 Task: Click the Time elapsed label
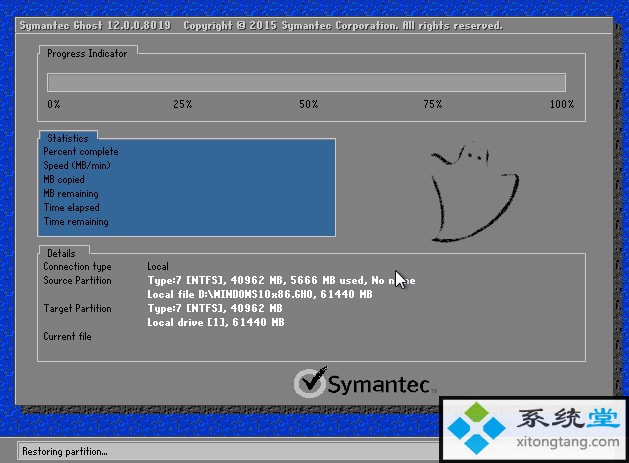point(71,208)
